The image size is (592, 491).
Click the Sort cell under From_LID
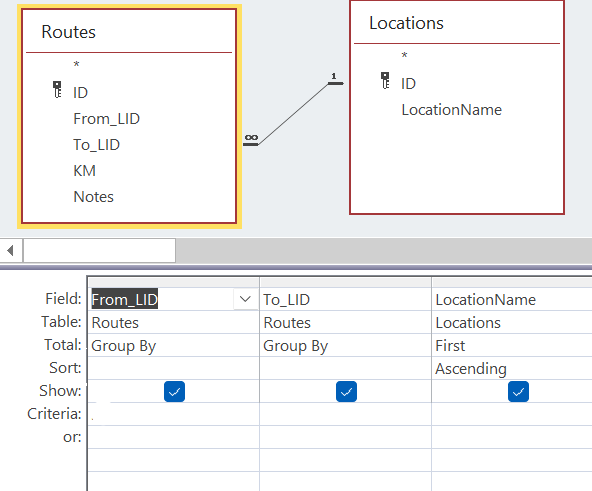pyautogui.click(x=173, y=369)
